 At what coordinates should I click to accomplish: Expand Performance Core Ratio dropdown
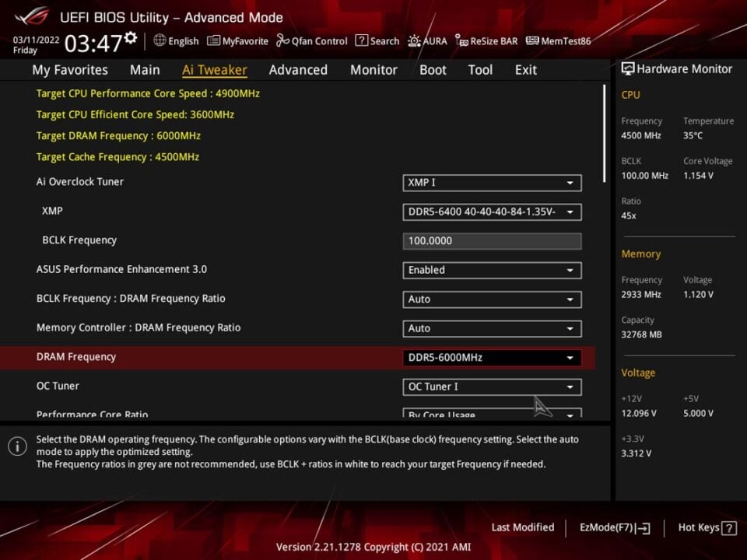coord(492,413)
